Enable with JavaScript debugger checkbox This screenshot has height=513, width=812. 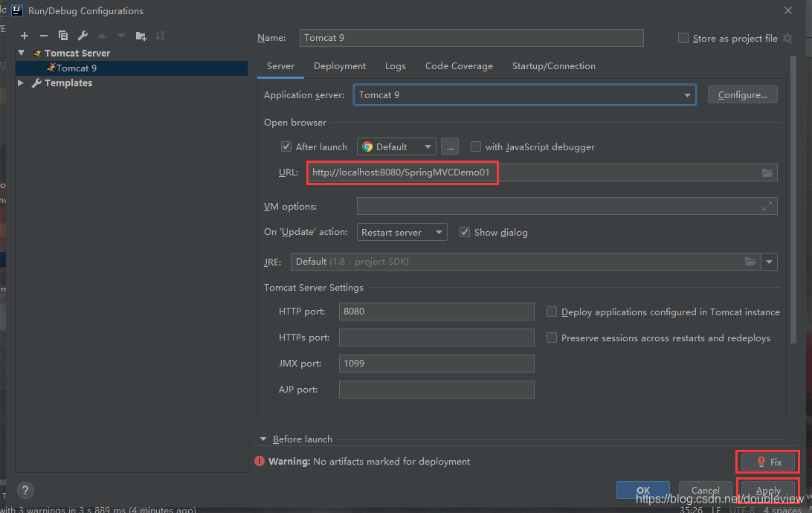[x=475, y=146]
